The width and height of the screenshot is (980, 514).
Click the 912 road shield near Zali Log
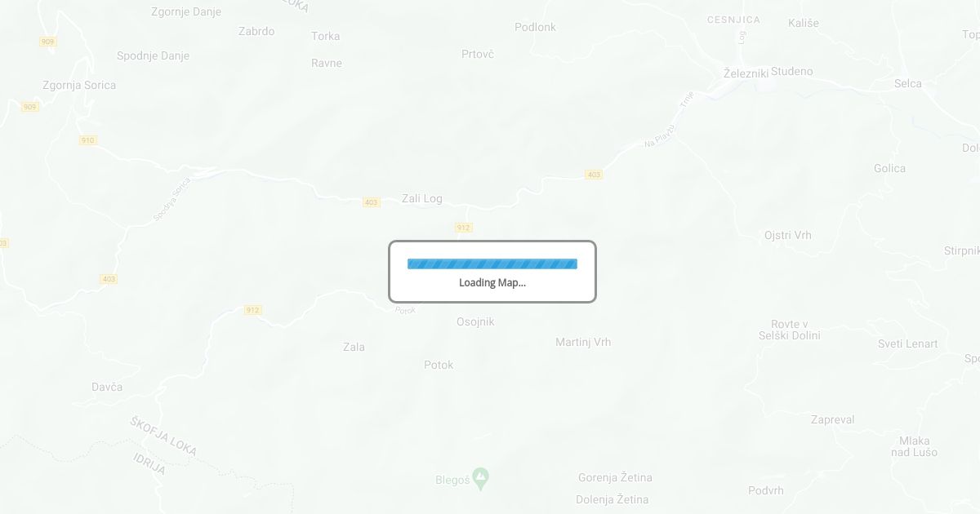tap(464, 228)
